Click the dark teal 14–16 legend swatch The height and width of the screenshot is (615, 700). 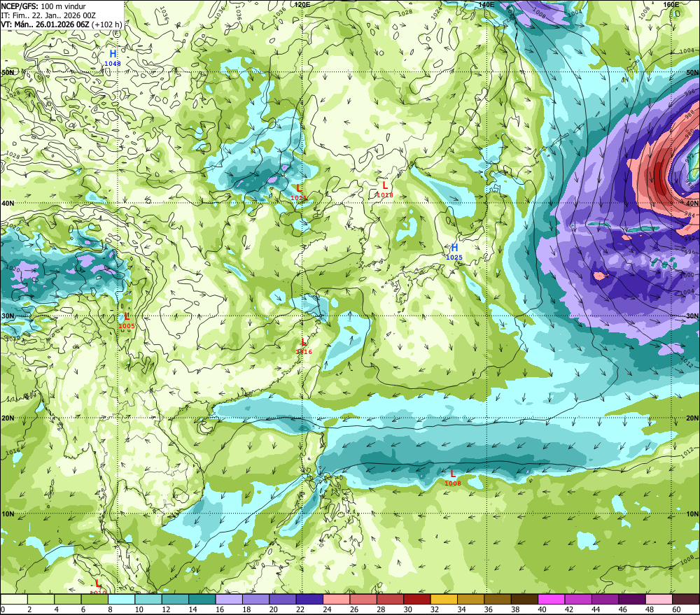pyautogui.click(x=202, y=599)
